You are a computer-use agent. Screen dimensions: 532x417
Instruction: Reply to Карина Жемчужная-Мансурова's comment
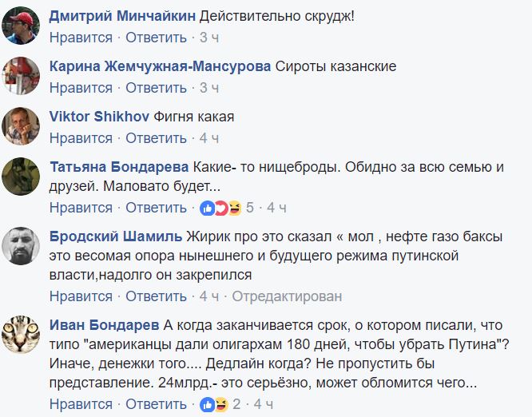(x=156, y=88)
